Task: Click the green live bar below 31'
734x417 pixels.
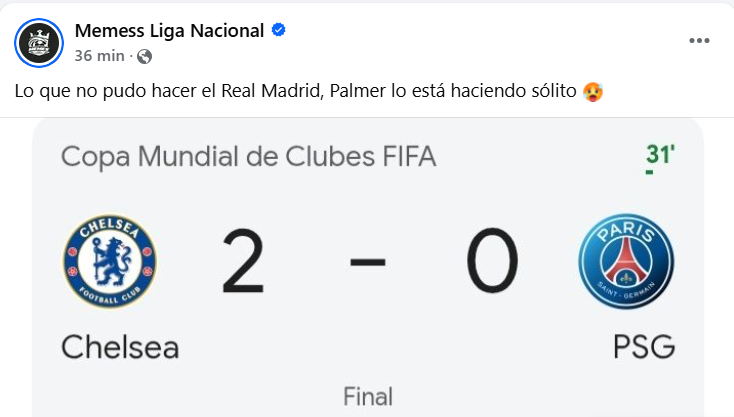Action: (x=650, y=172)
